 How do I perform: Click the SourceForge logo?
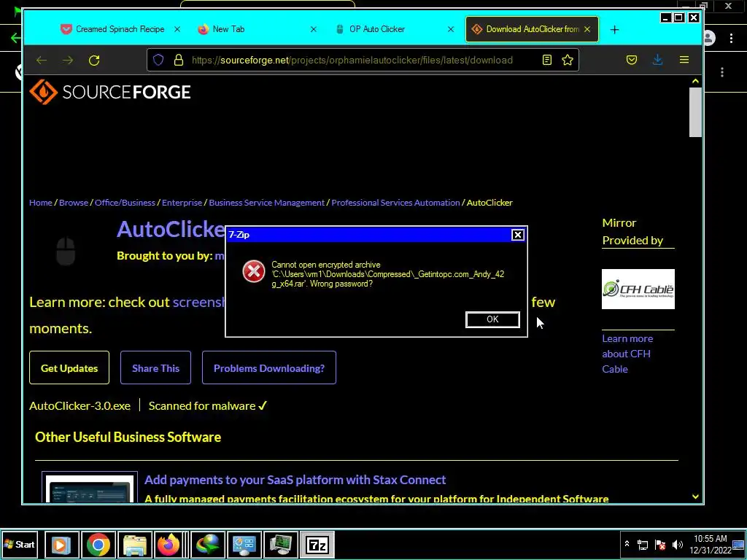tap(110, 92)
